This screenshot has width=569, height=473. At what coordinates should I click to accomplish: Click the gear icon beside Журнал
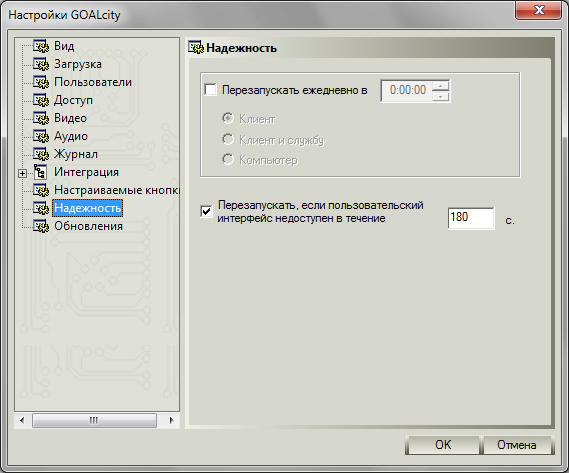point(41,154)
